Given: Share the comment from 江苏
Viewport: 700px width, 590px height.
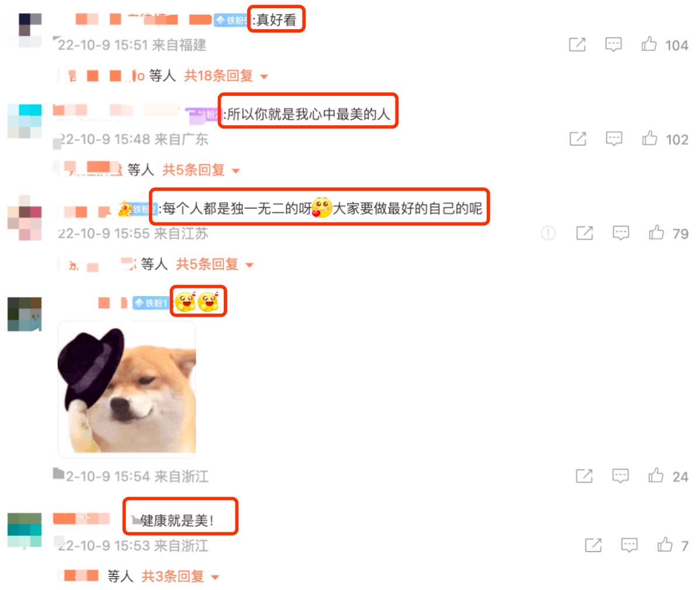Looking at the screenshot, I should [x=584, y=233].
